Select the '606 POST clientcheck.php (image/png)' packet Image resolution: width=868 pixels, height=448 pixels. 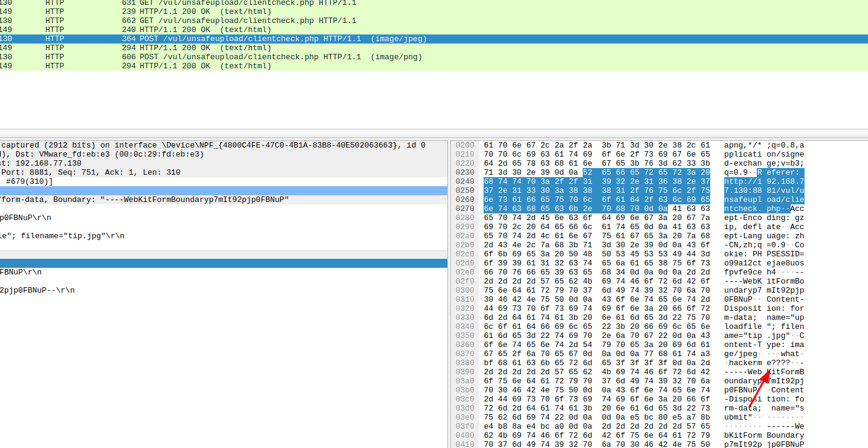click(x=434, y=57)
